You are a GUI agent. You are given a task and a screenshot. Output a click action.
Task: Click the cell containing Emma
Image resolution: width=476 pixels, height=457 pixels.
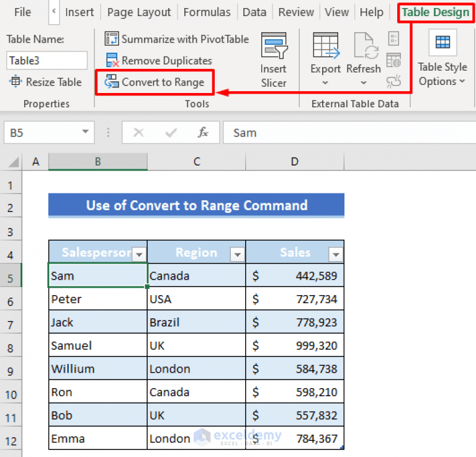point(98,438)
